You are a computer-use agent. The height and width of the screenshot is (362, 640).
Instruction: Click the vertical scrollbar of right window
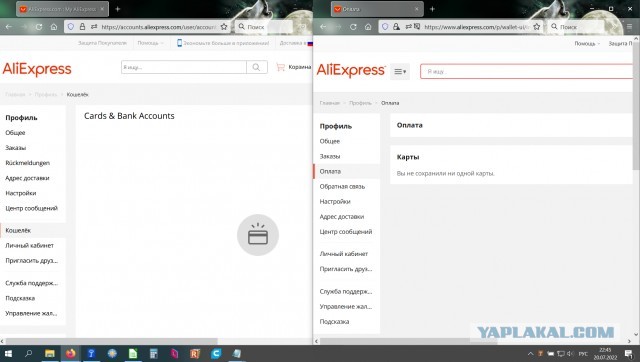[x=636, y=106]
